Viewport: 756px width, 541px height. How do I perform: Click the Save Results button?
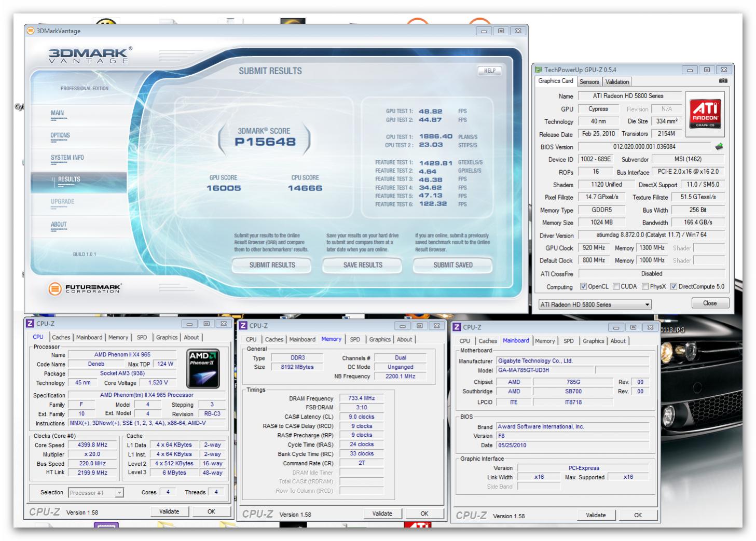[363, 265]
